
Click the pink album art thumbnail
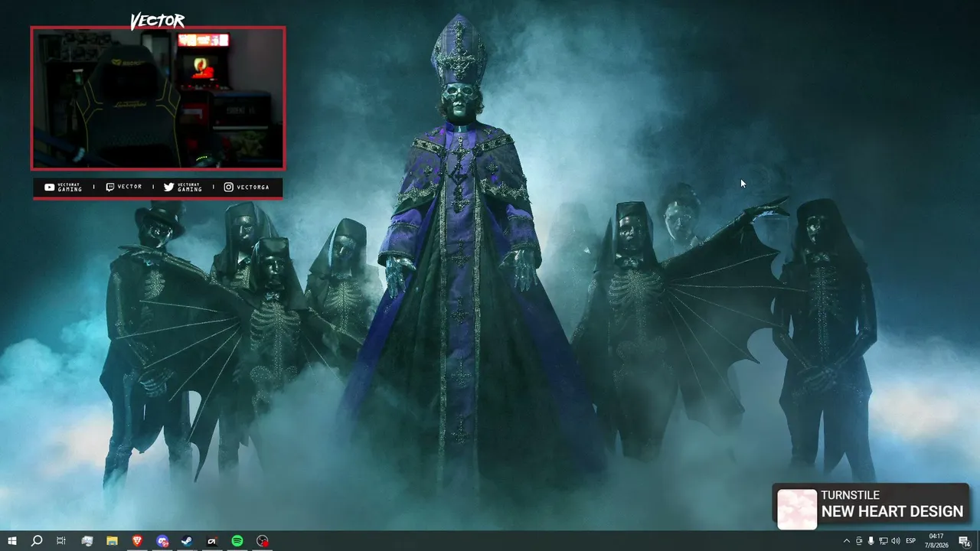797,508
